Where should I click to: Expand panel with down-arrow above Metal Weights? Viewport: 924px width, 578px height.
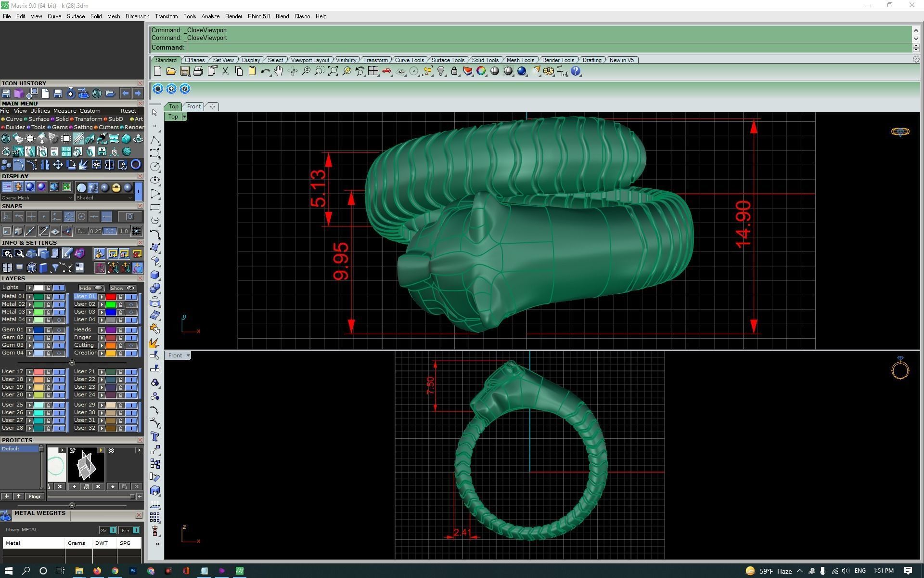(72, 505)
